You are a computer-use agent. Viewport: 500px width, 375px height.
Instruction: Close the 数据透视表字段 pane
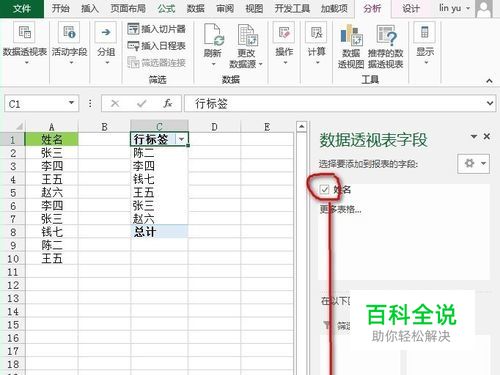(x=487, y=136)
